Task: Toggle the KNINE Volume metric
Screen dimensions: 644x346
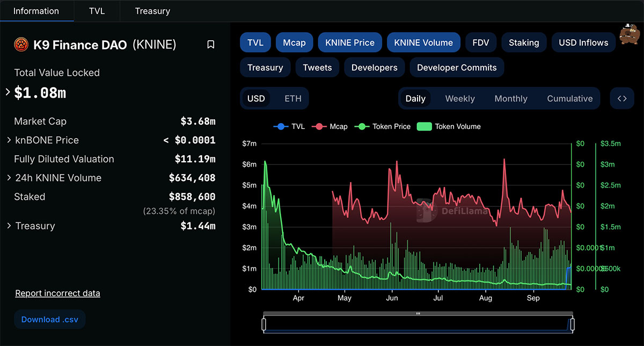Action: coord(423,42)
